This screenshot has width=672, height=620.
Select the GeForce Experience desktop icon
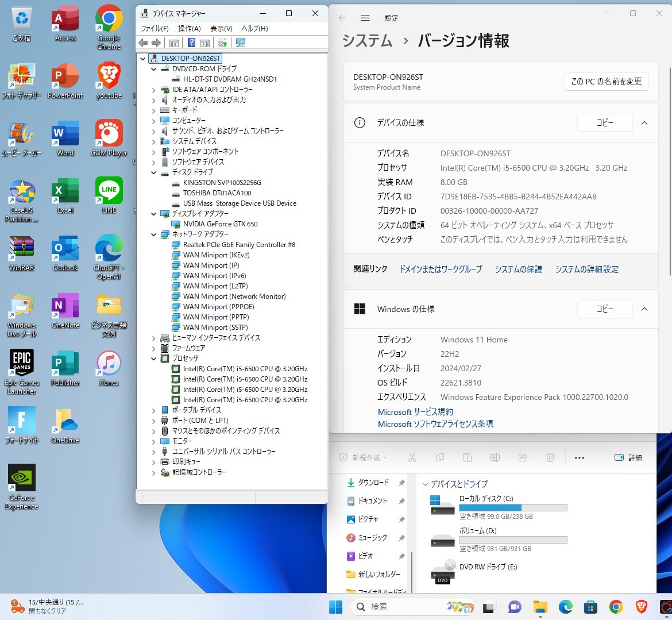21,487
